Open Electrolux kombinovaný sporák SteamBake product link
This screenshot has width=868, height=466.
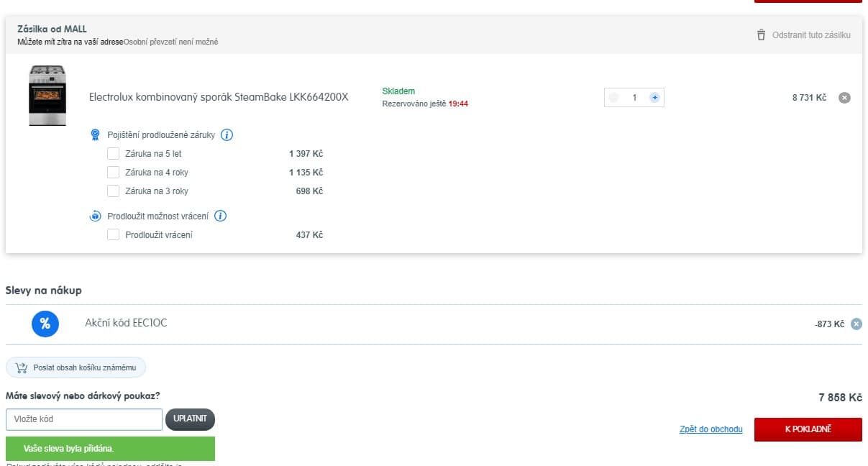coord(219,97)
